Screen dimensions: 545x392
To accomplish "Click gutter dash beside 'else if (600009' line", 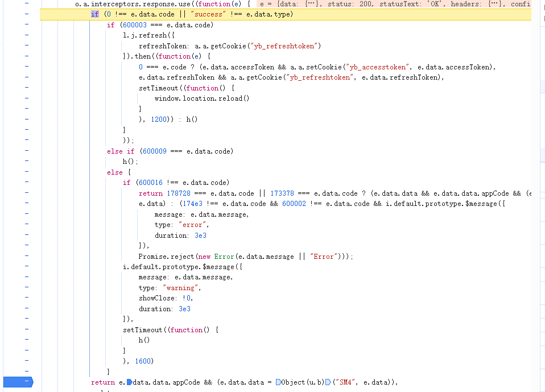I will pyautogui.click(x=27, y=150).
